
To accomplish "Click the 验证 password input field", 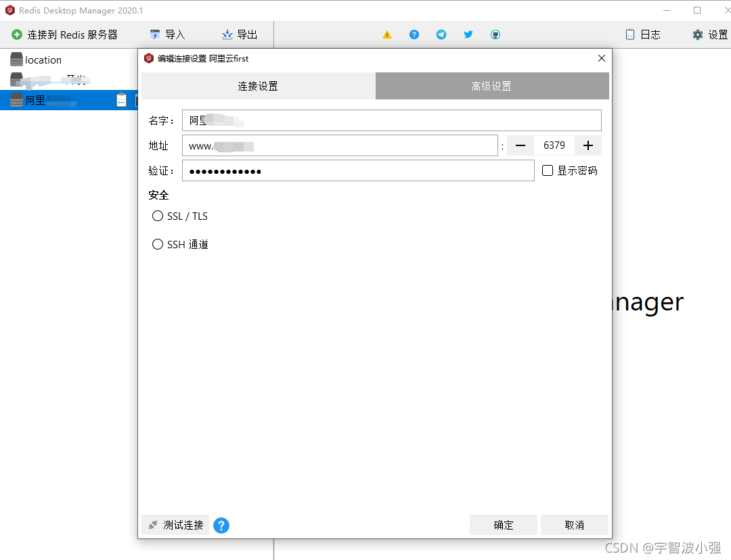I will pyautogui.click(x=358, y=170).
